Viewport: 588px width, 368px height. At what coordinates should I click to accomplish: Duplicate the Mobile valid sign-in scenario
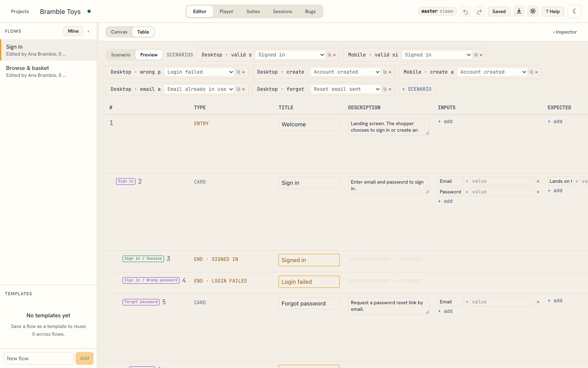(476, 55)
